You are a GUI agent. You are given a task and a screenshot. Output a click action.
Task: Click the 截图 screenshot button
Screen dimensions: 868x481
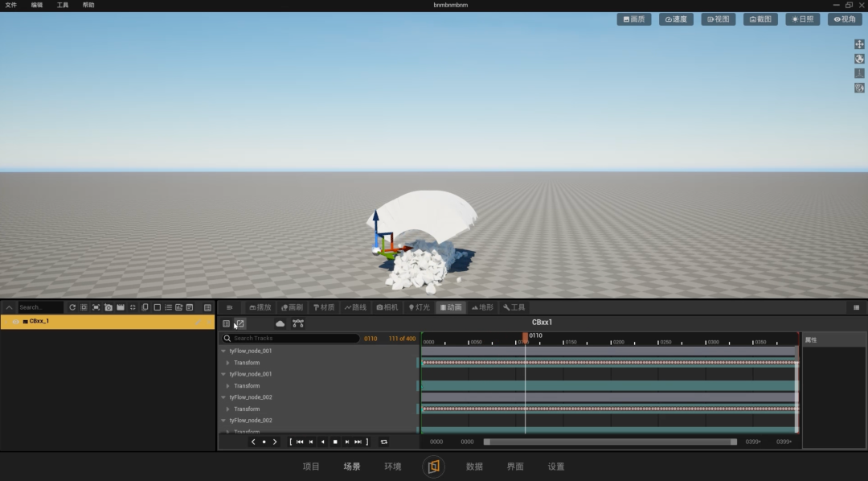760,18
